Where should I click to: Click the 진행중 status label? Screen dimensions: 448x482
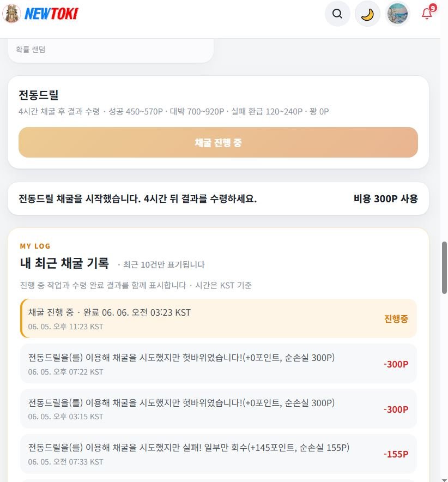pyautogui.click(x=396, y=318)
